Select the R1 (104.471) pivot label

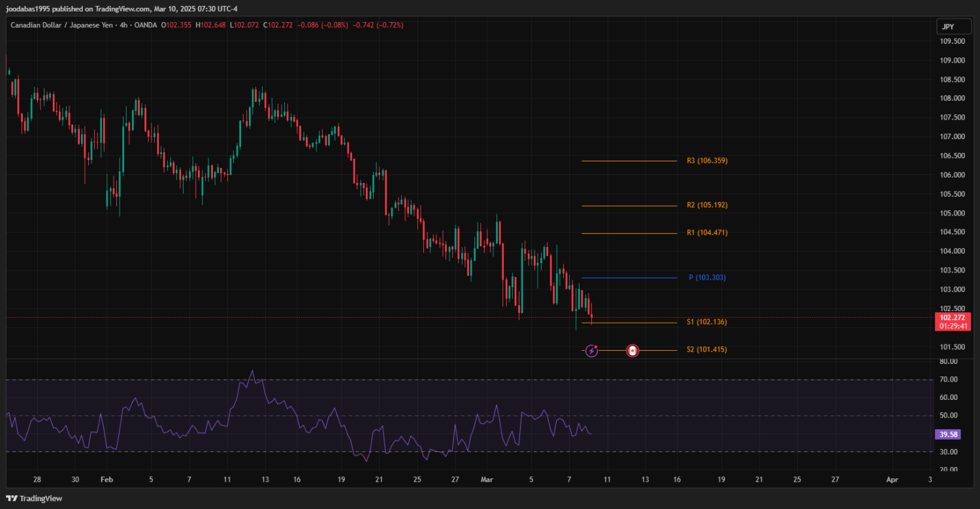pos(707,233)
